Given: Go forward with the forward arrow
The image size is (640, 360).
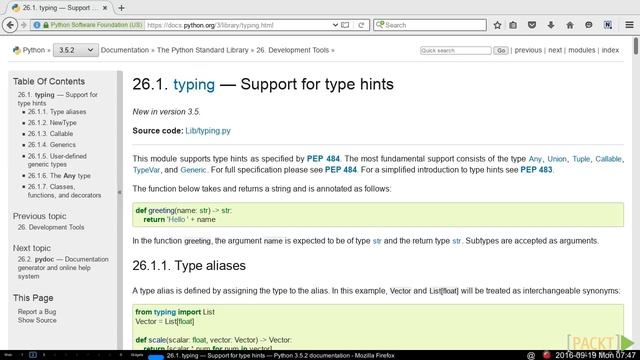Looking at the screenshot, I should click(x=24, y=25).
